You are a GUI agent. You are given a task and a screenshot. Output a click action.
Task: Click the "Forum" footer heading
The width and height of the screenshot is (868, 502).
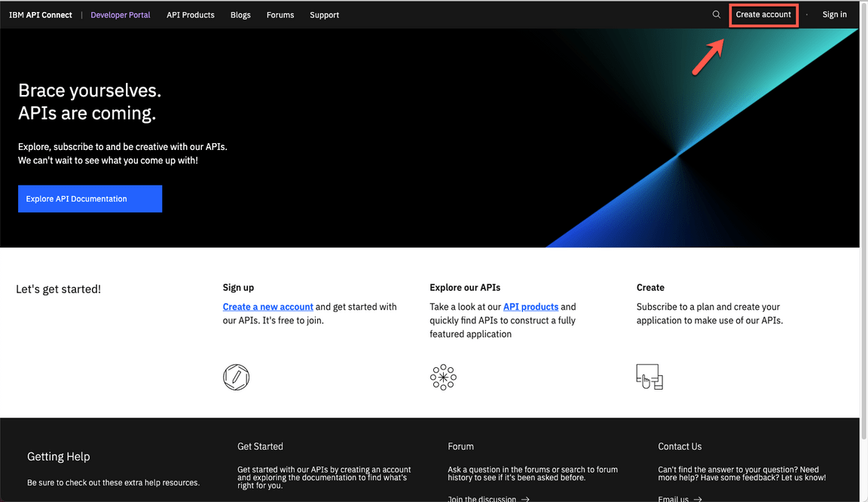[460, 446]
